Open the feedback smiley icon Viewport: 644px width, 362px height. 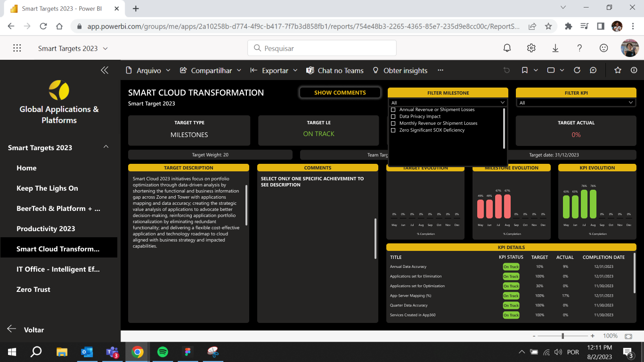(603, 48)
